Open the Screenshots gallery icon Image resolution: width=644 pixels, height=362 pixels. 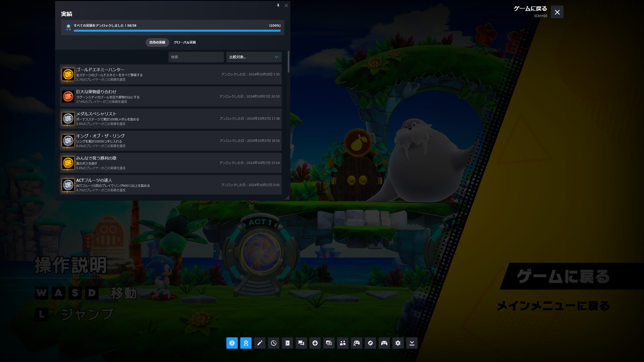329,343
